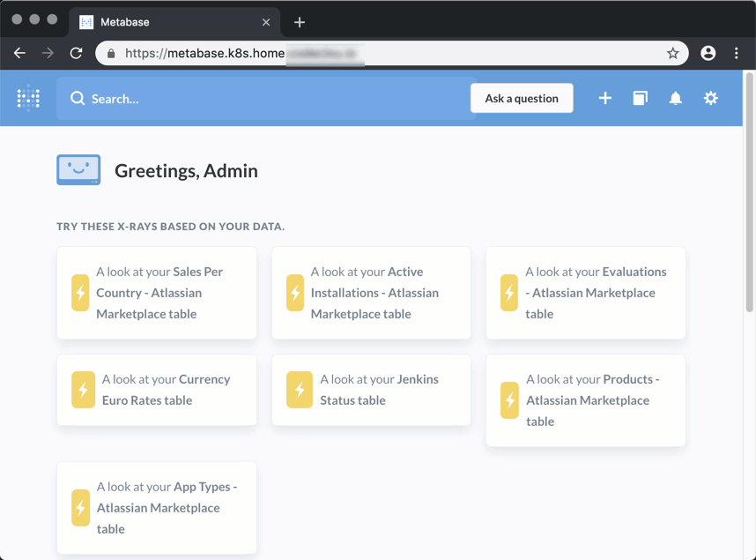756x560 pixels.
Task: Click into the Search field
Action: [x=266, y=99]
